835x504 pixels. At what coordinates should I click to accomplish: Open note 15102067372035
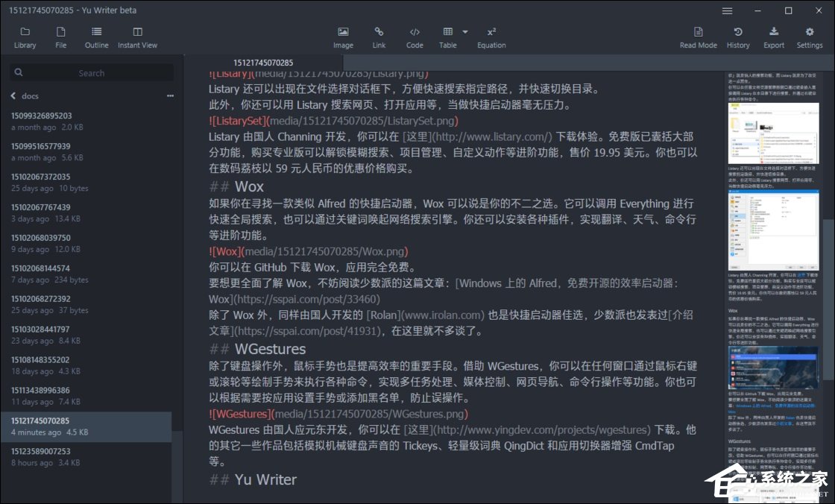pyautogui.click(x=86, y=183)
